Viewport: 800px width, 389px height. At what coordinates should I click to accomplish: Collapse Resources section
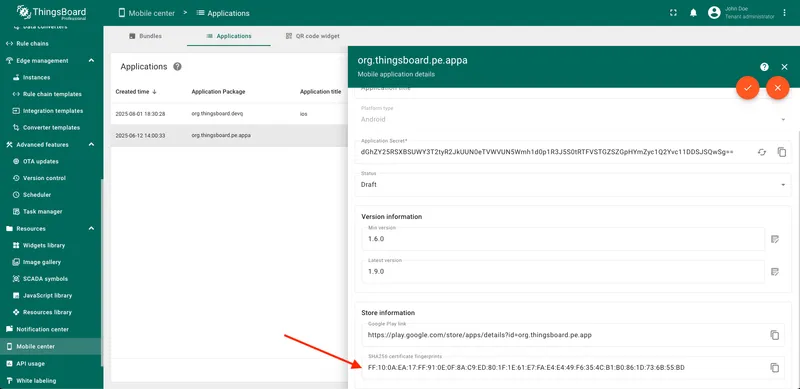91,228
